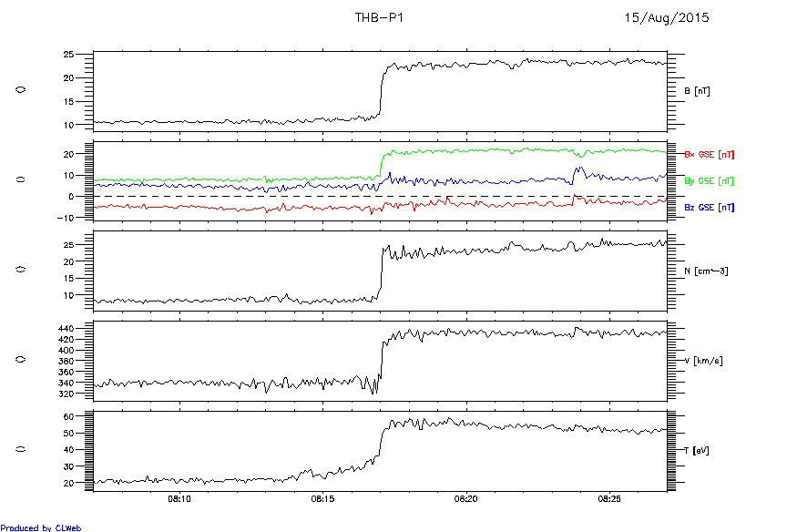Click the () marker beside the velocity panel
This screenshot has height=532, width=787.
pyautogui.click(x=21, y=359)
